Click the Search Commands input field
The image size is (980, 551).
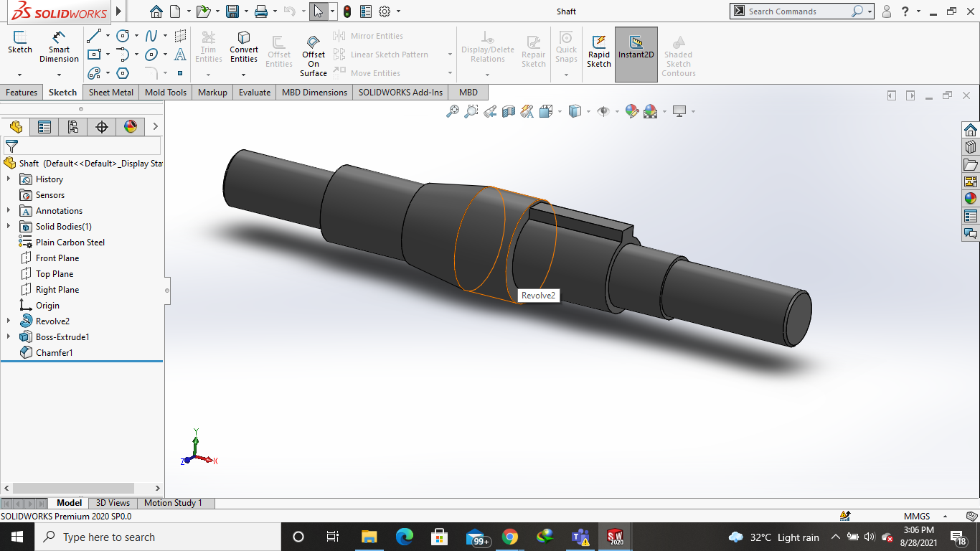(796, 11)
